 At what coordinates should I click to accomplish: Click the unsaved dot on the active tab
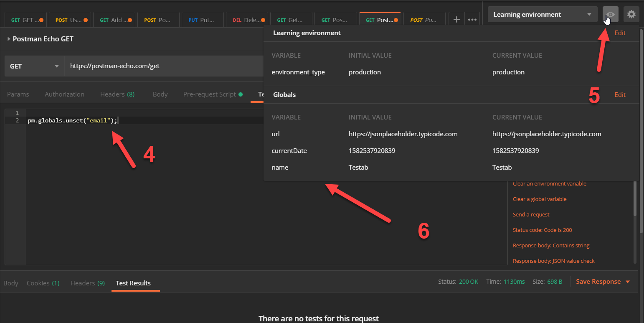click(396, 20)
